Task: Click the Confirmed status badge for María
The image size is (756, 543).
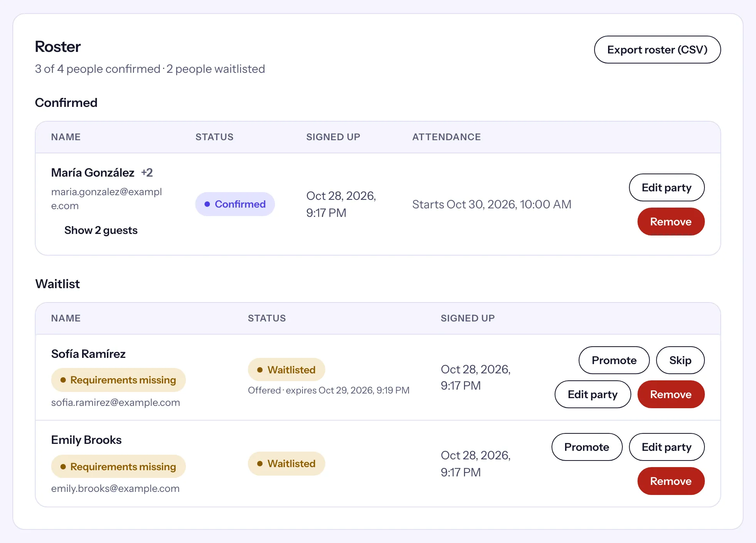Action: point(235,204)
